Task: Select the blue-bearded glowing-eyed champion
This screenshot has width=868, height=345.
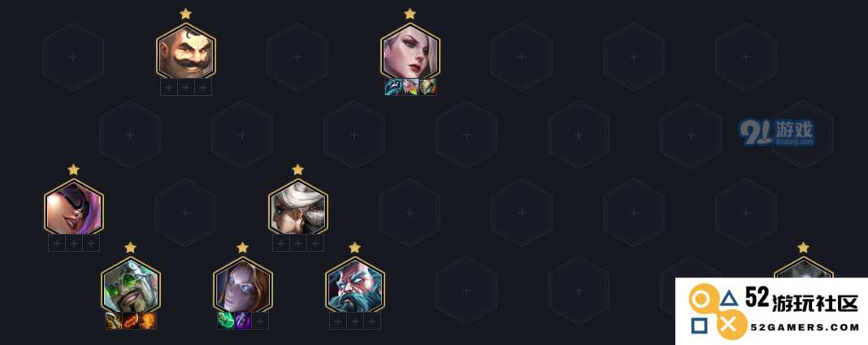Action: (355, 285)
